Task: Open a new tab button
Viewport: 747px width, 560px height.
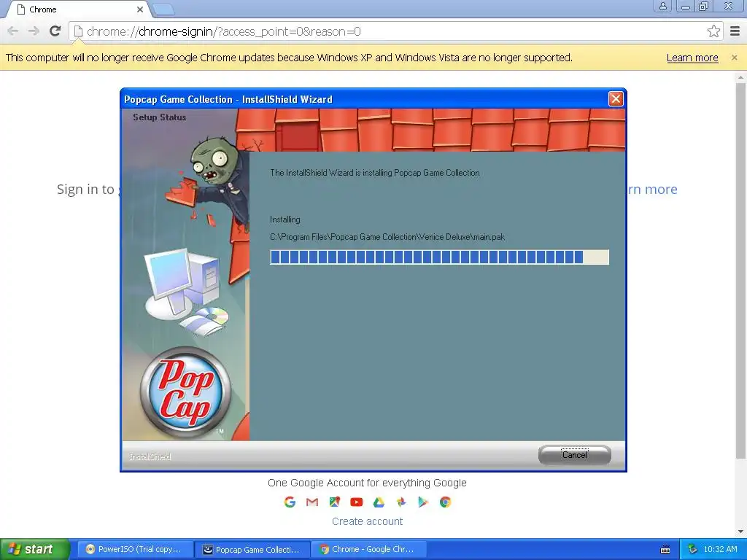Action: (x=163, y=9)
